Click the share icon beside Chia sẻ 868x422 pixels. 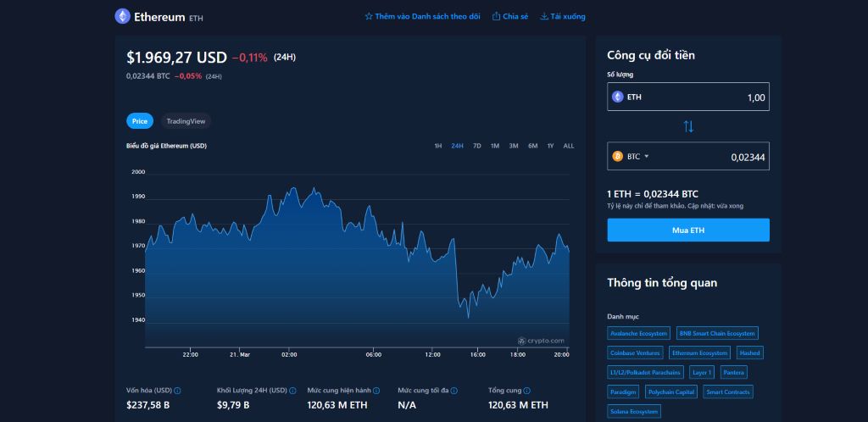pos(496,17)
